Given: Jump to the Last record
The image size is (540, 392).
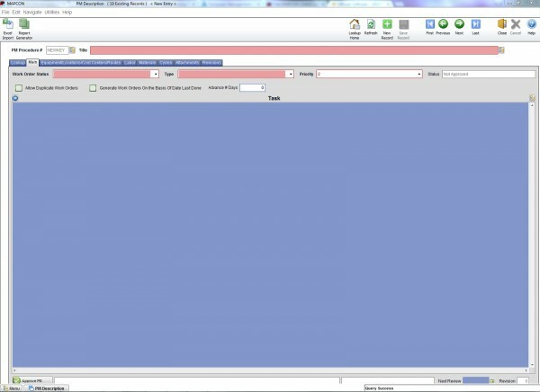Looking at the screenshot, I should [475, 24].
